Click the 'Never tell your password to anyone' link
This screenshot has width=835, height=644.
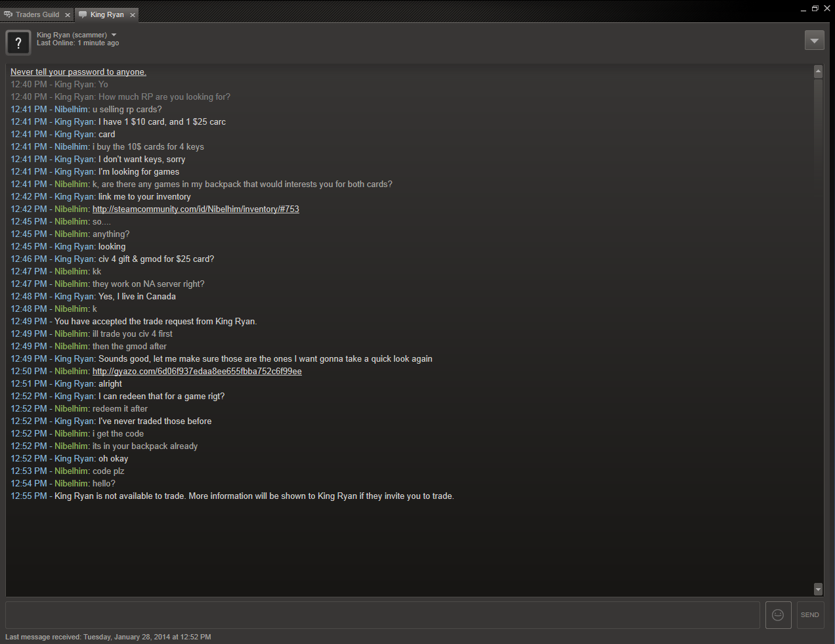click(x=78, y=72)
